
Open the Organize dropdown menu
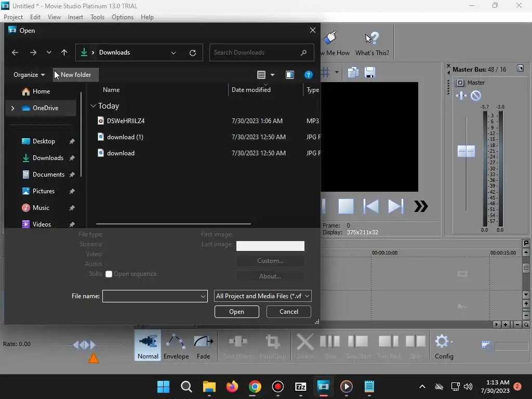click(x=29, y=75)
